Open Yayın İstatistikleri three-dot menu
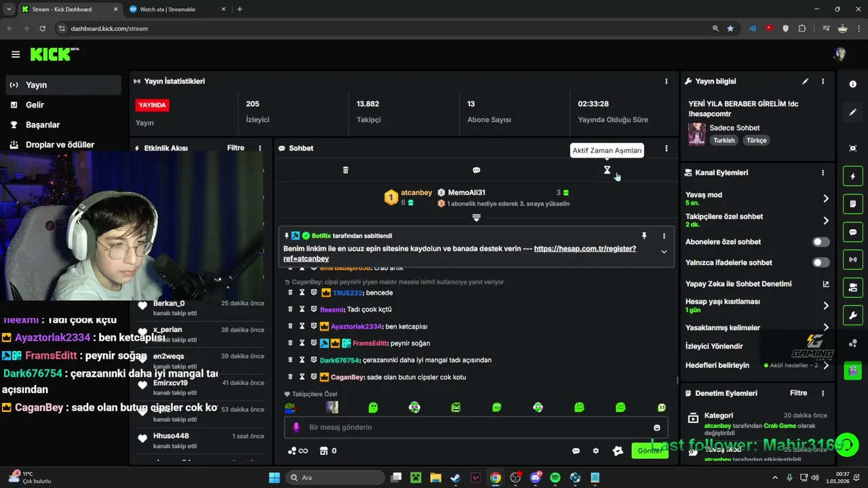This screenshot has height=488, width=868. (x=666, y=81)
